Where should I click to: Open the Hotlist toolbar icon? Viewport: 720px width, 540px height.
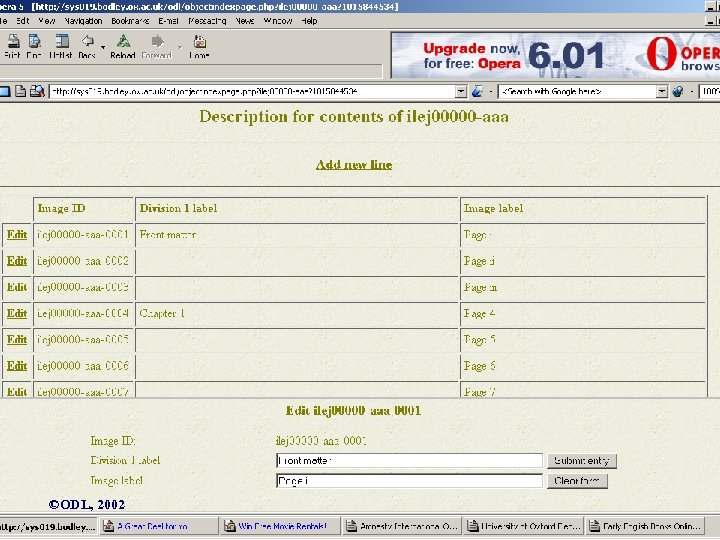pyautogui.click(x=62, y=42)
